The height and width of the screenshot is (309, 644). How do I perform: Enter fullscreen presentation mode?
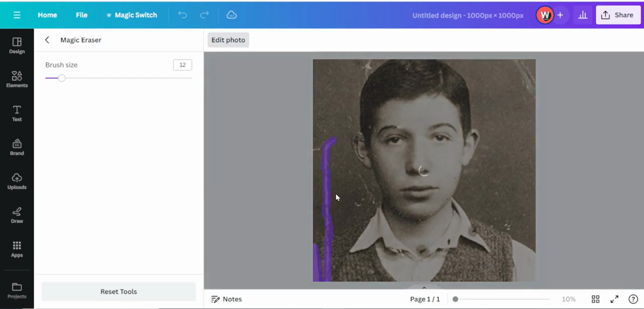pyautogui.click(x=614, y=299)
